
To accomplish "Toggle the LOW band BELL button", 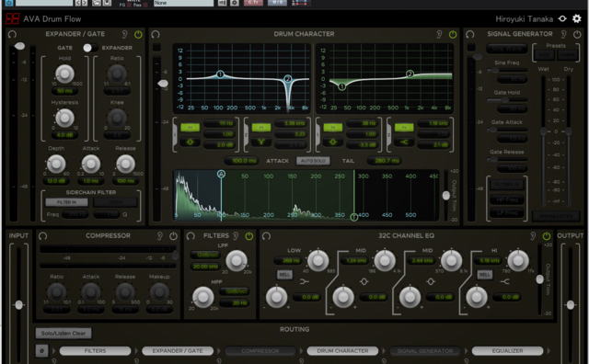I will click(x=284, y=275).
